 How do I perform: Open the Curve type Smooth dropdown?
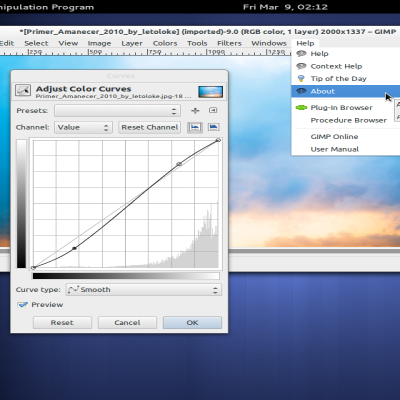(144, 290)
